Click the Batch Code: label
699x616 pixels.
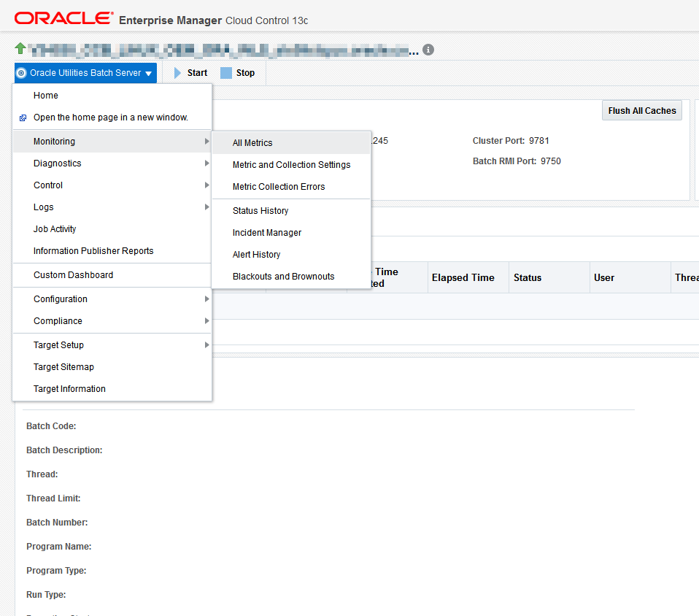(51, 426)
